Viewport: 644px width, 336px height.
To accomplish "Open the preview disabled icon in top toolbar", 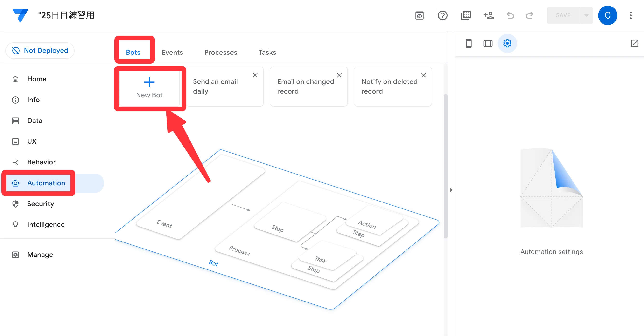I will (419, 15).
